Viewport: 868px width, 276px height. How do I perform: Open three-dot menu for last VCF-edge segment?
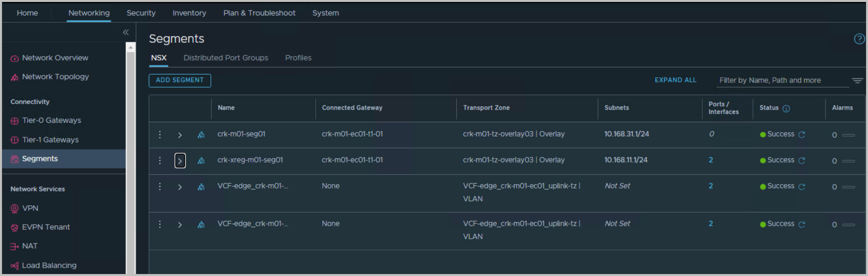point(160,224)
